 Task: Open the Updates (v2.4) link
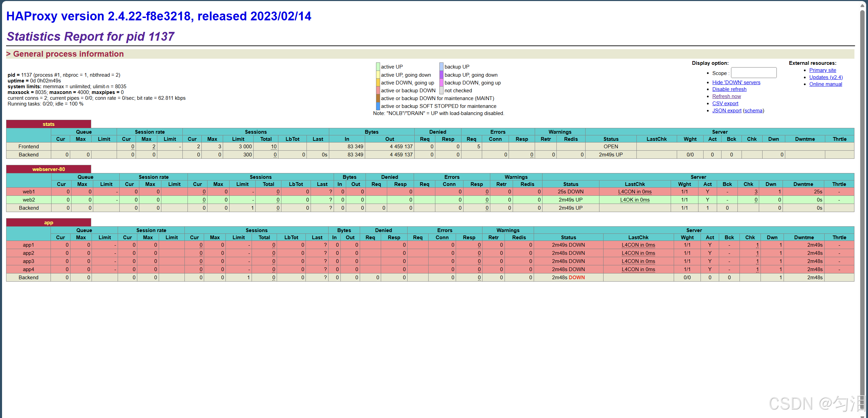point(826,77)
